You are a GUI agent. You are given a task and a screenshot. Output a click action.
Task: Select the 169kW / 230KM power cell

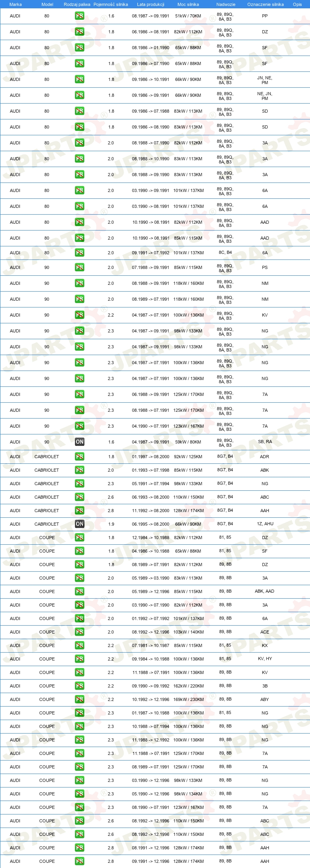tap(189, 699)
